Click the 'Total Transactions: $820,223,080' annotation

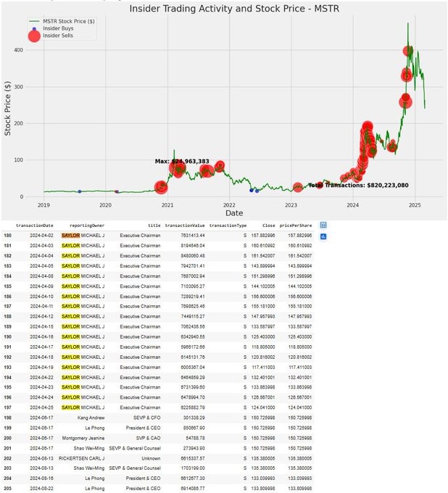pyautogui.click(x=358, y=185)
